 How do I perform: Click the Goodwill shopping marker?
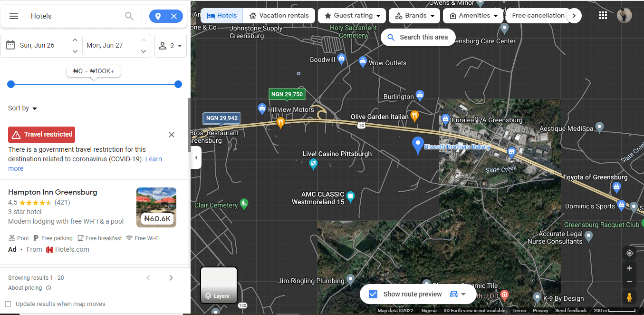341,59
